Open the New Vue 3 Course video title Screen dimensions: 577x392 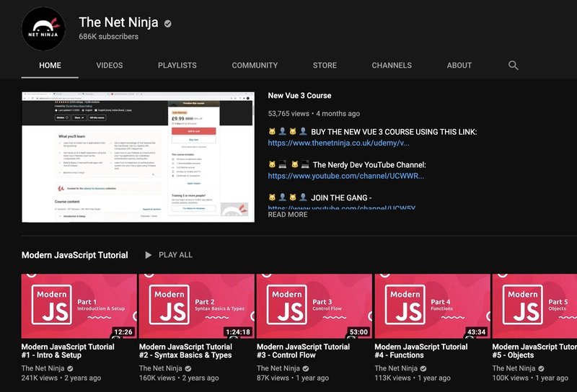coord(299,96)
